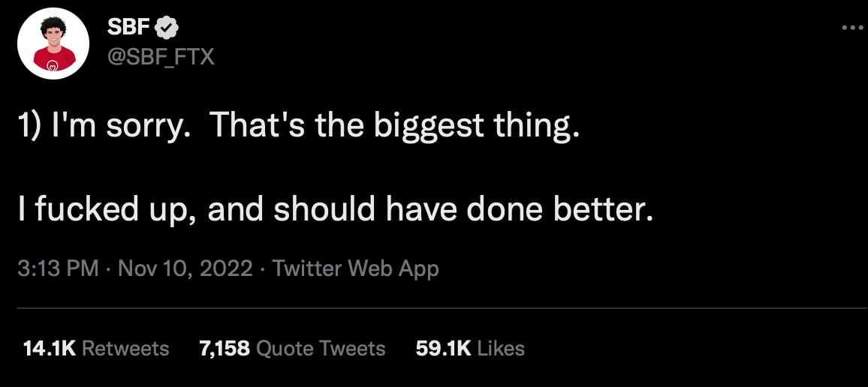Click the SBF display name

pos(129,29)
